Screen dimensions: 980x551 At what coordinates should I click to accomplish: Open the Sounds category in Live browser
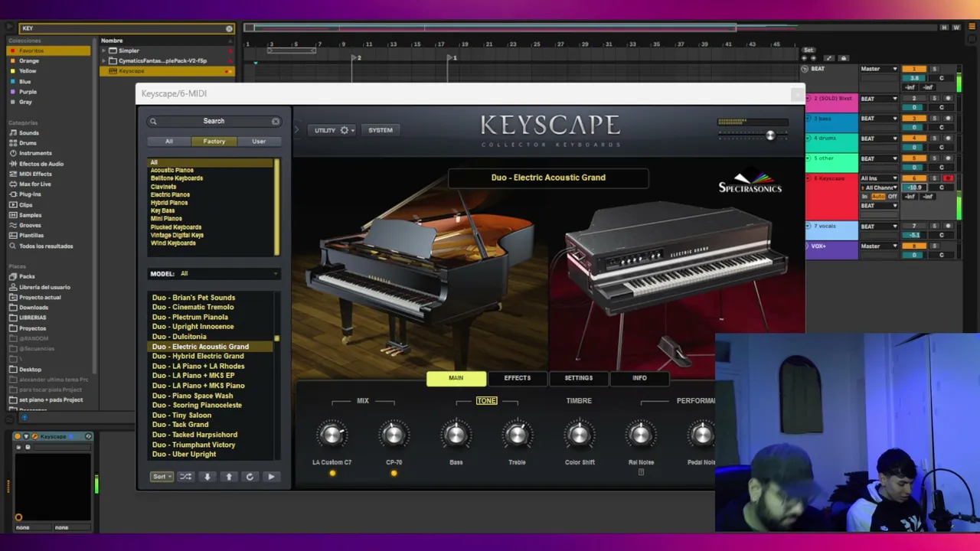tap(29, 133)
